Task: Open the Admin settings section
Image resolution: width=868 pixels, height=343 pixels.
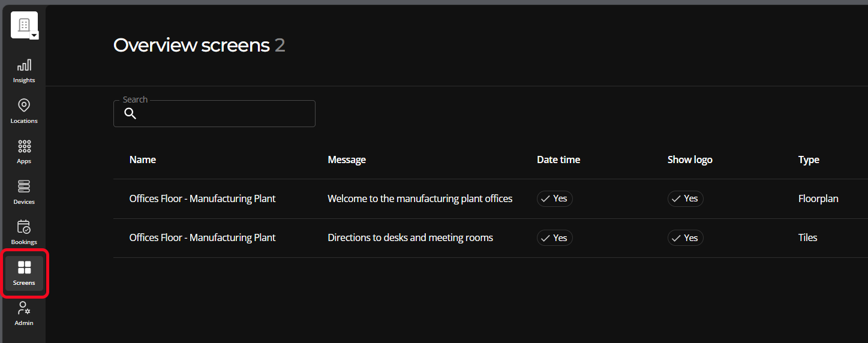Action: (24, 314)
